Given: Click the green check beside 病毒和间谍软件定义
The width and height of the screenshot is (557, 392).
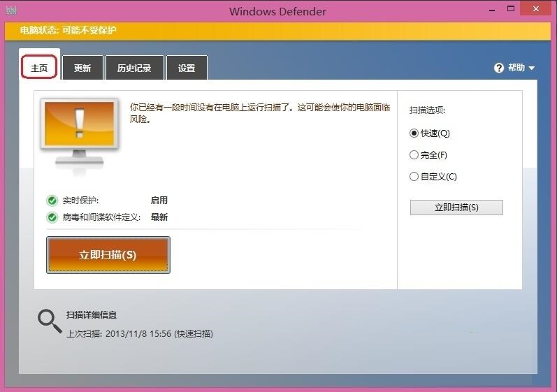Looking at the screenshot, I should 52,217.
